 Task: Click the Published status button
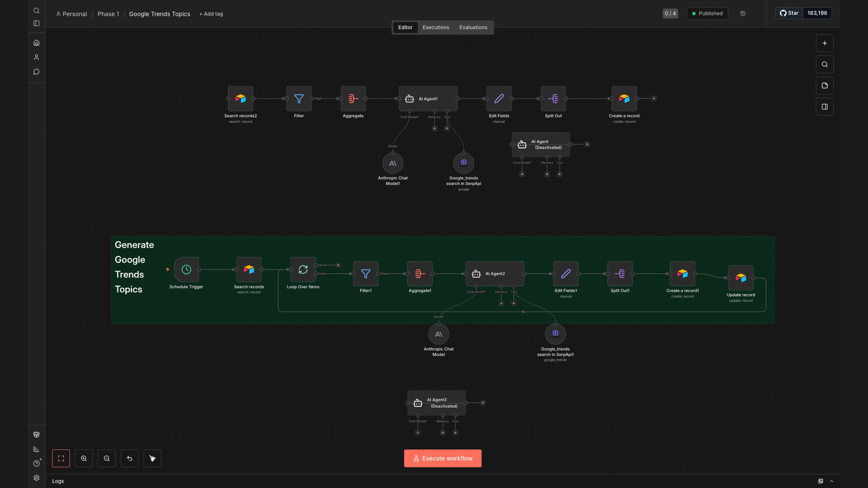707,14
